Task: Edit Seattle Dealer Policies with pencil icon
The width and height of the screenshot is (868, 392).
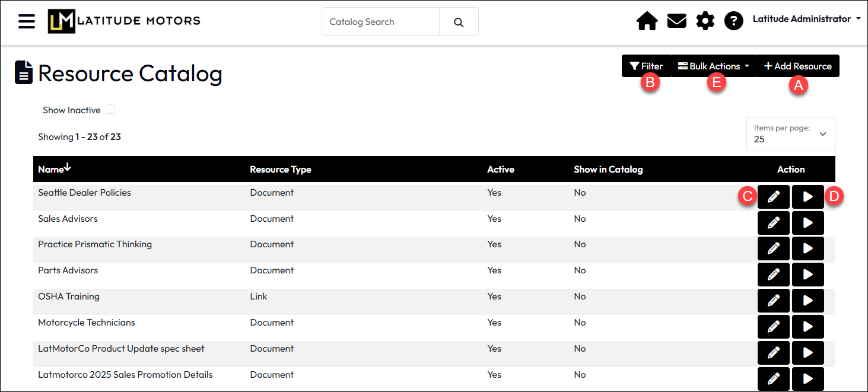Action: pos(774,197)
